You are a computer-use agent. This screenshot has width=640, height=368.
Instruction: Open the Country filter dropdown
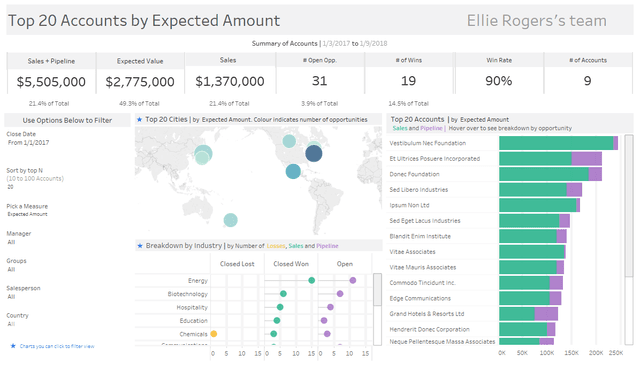click(x=11, y=324)
